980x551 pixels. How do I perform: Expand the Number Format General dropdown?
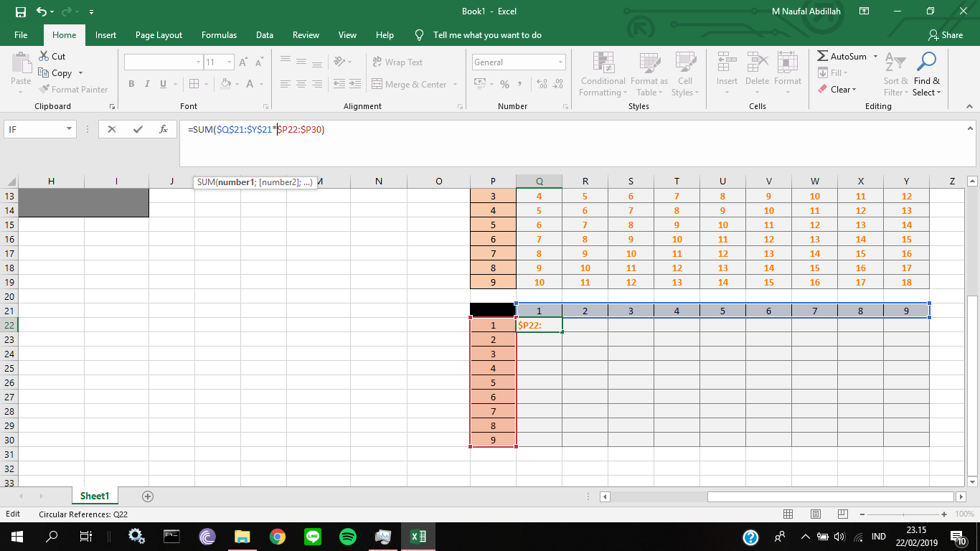click(x=560, y=62)
